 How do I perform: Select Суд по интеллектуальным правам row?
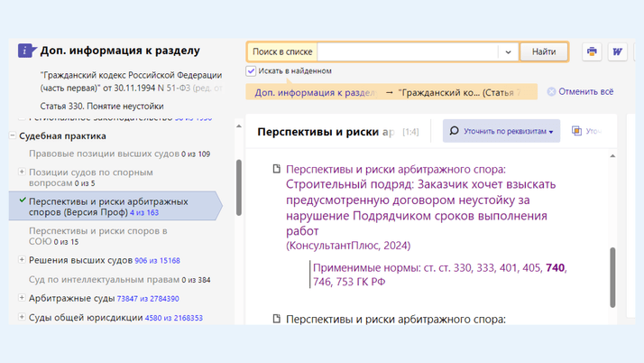coord(120,280)
